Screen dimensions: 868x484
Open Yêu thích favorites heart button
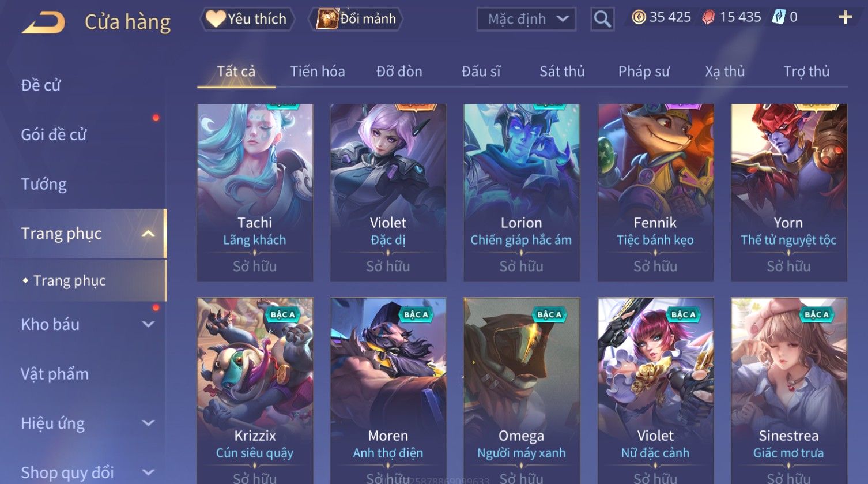point(247,19)
